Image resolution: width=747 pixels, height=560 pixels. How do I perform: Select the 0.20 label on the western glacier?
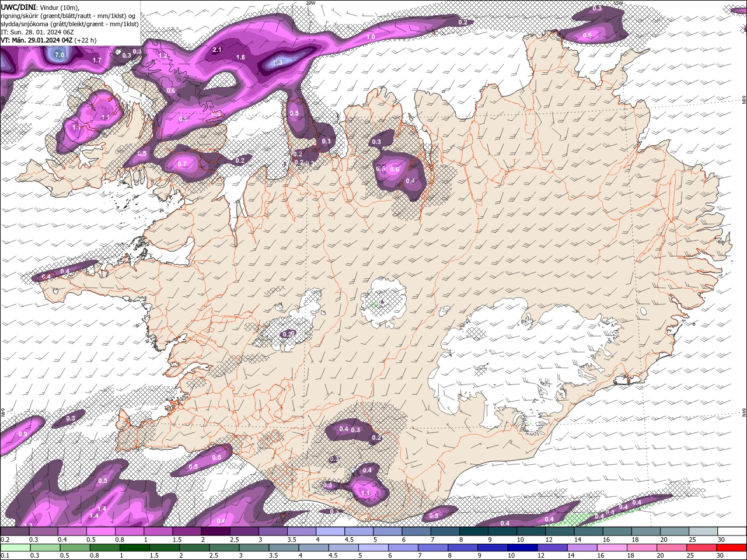coord(288,334)
